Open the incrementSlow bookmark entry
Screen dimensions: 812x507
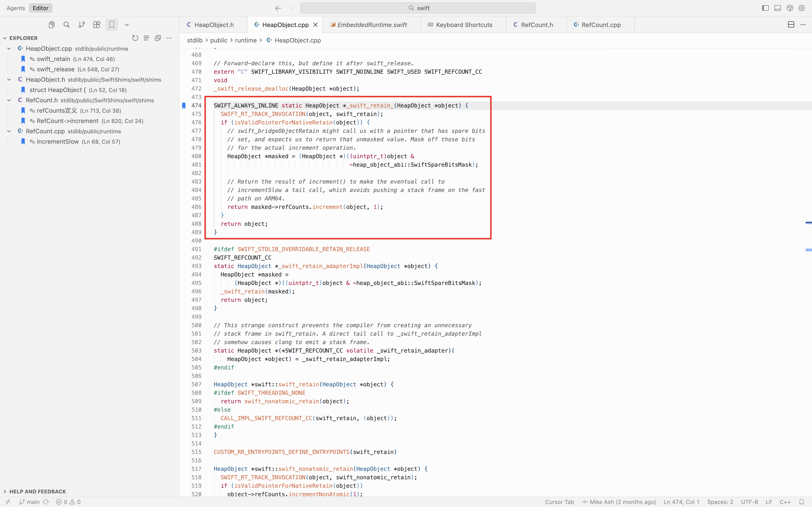[x=58, y=142]
